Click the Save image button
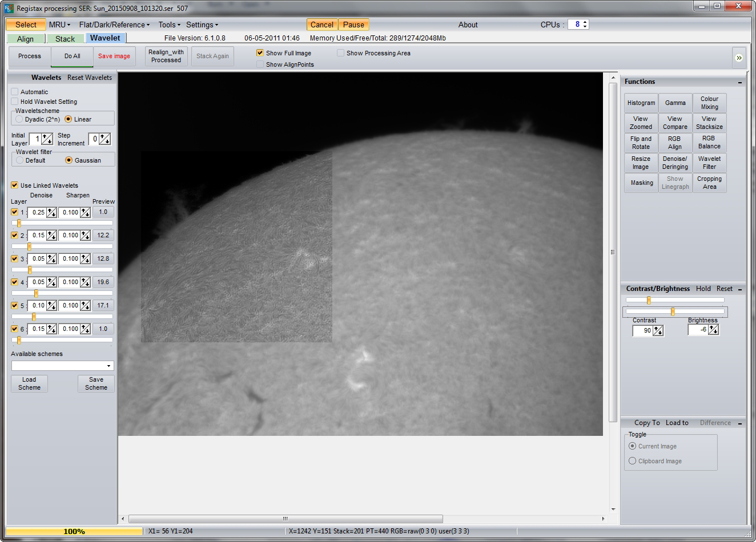This screenshot has width=756, height=542. (114, 56)
